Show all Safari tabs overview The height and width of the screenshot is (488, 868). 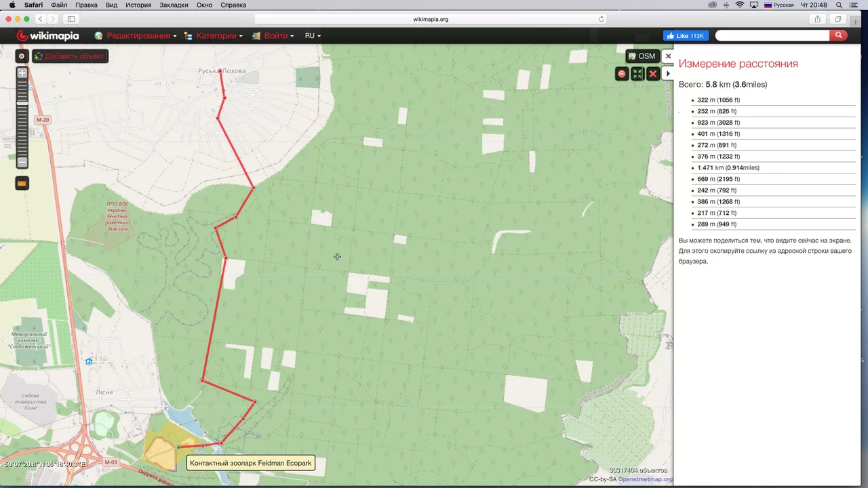tap(838, 19)
